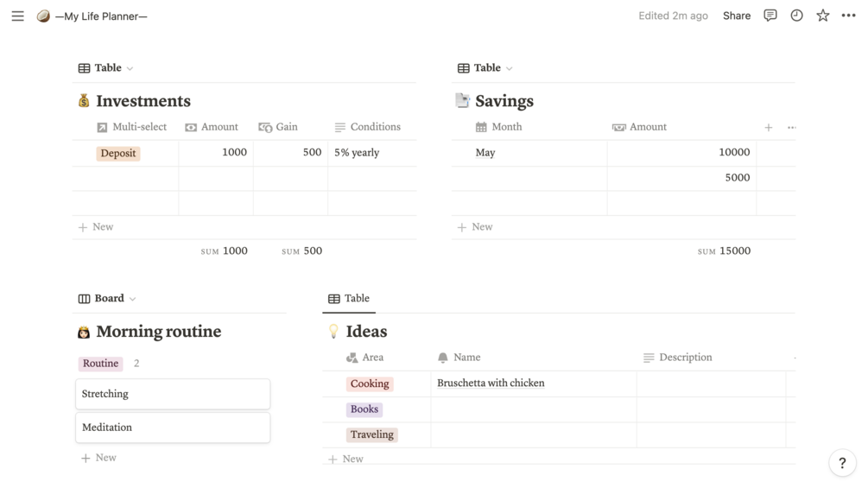
Task: Open the sidebar hamburger menu
Action: 17,16
